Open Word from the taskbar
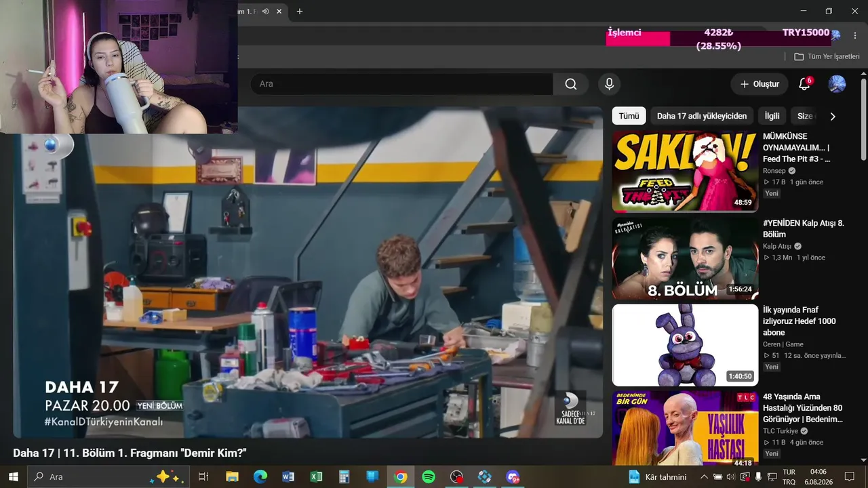Viewport: 868px width, 488px height. 288,476
